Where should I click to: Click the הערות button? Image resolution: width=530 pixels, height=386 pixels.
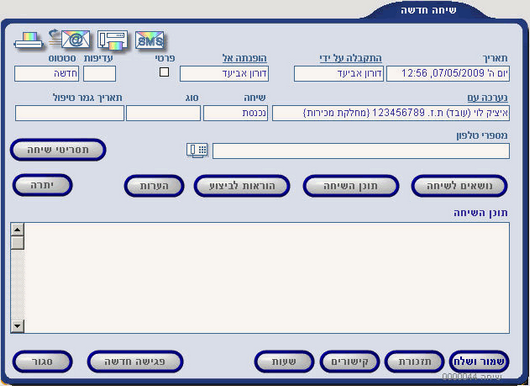pyautogui.click(x=154, y=186)
